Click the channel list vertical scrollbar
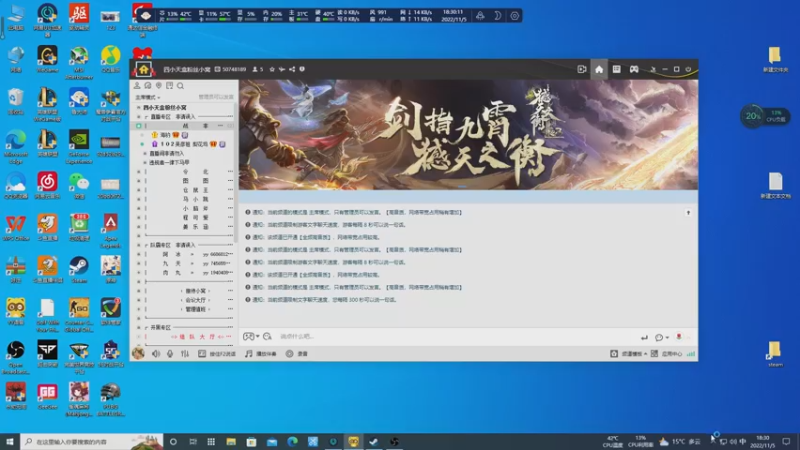This screenshot has width=800, height=450. (x=235, y=173)
